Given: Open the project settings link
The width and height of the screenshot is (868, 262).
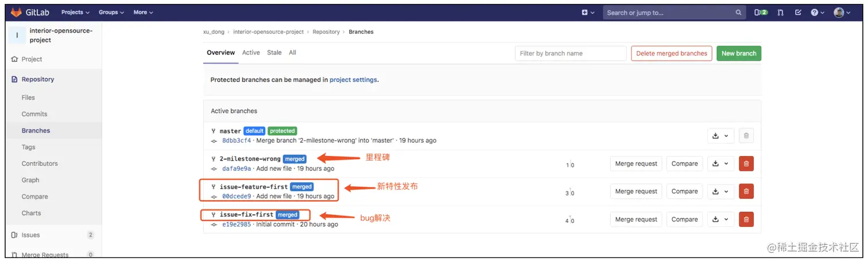Looking at the screenshot, I should [353, 80].
